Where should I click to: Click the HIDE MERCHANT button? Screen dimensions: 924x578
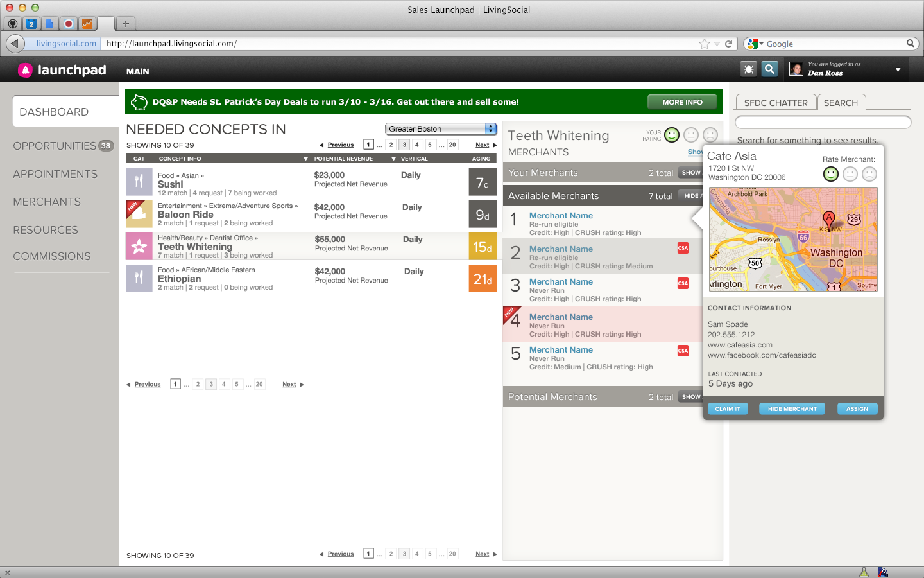pyautogui.click(x=792, y=409)
